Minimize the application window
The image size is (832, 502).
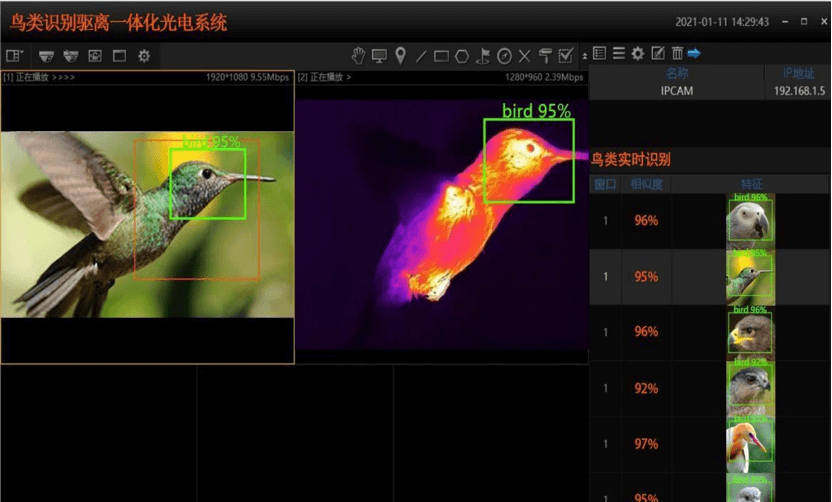point(785,21)
